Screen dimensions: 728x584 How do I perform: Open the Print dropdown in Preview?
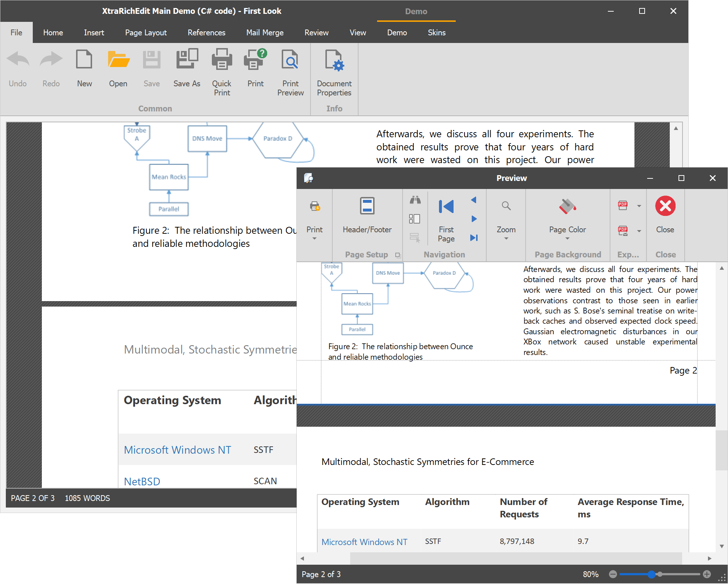(x=314, y=239)
